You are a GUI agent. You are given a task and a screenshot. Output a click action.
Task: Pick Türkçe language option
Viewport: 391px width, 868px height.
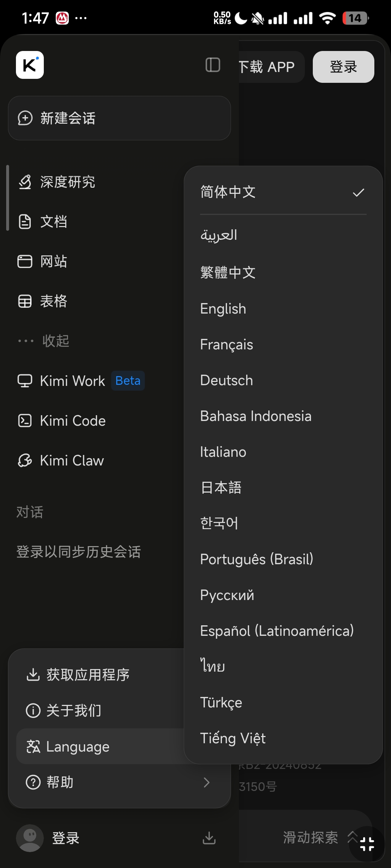click(x=283, y=702)
